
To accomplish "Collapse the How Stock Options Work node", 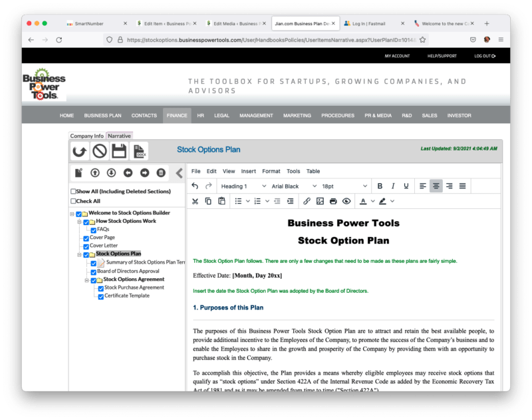I will [x=79, y=222].
